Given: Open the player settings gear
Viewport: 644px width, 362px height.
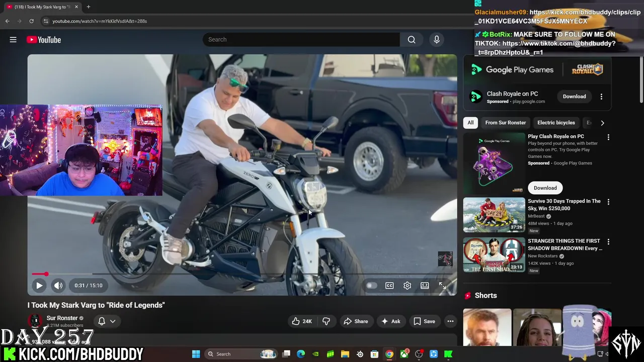Looking at the screenshot, I should [x=407, y=286].
